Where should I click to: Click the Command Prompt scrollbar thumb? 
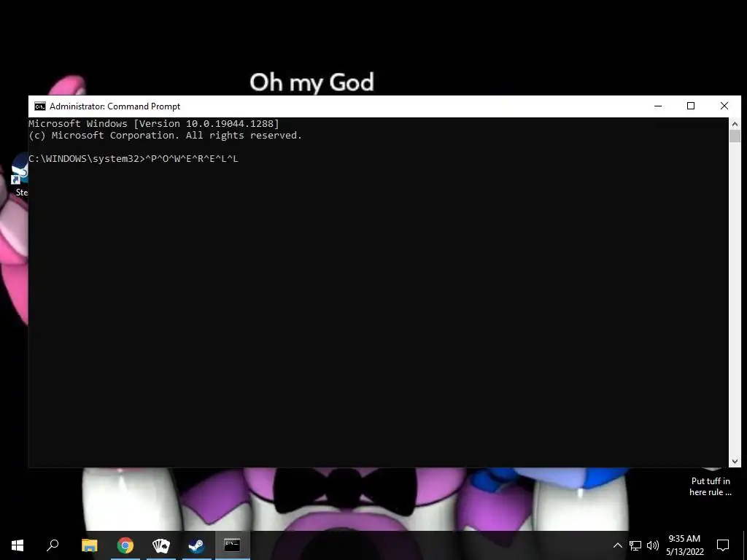pyautogui.click(x=735, y=136)
